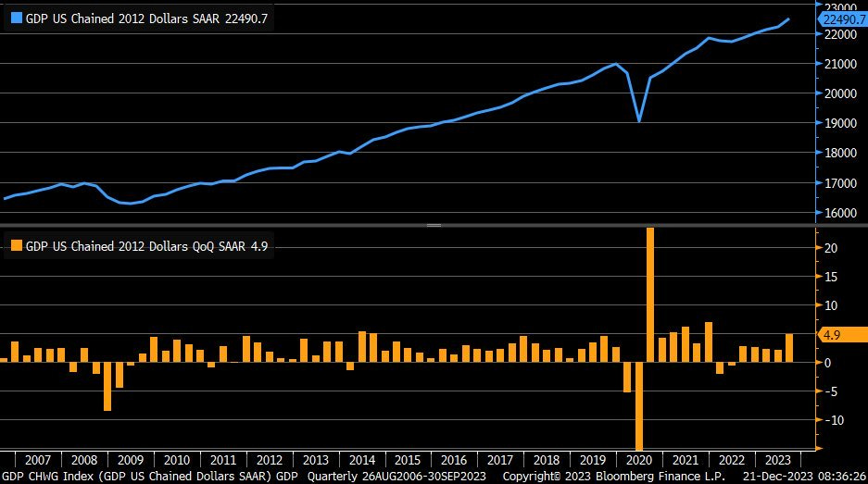This screenshot has width=868, height=484.
Task: Click the -10 tick on the lower y-axis
Action: (832, 420)
